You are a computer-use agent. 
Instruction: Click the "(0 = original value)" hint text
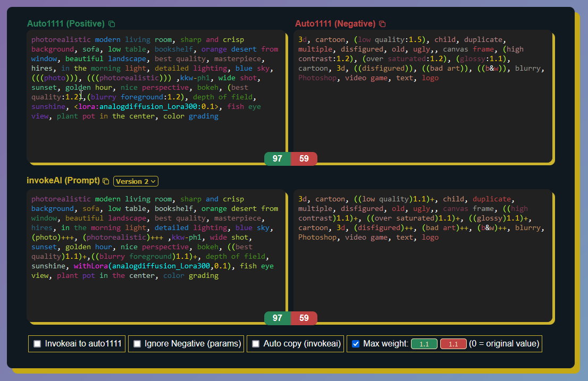pyautogui.click(x=504, y=343)
